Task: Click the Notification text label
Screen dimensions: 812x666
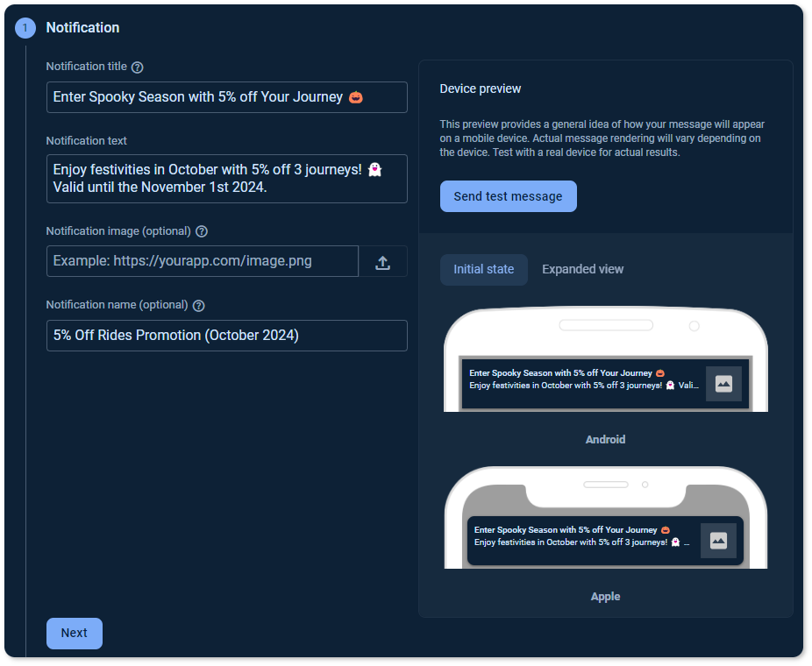Action: pyautogui.click(x=87, y=141)
